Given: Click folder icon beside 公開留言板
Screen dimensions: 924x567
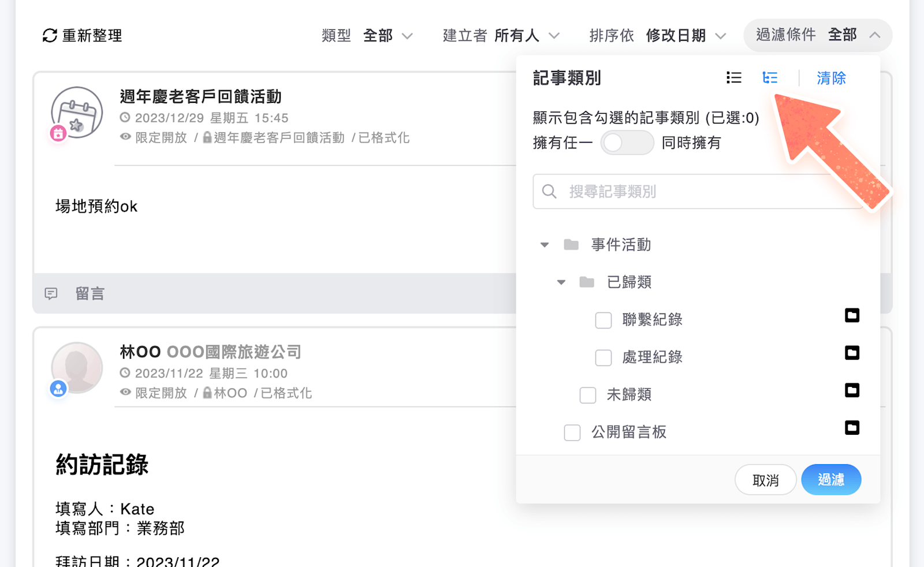Looking at the screenshot, I should point(852,428).
